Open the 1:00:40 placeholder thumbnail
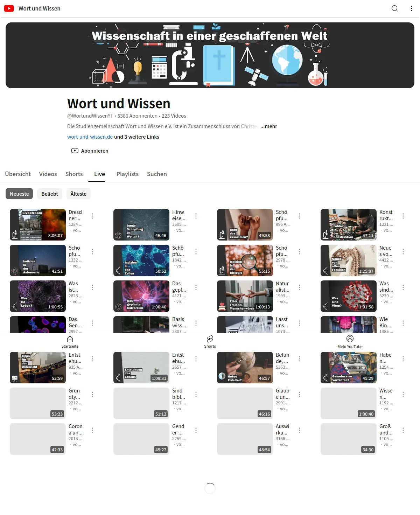This screenshot has width=420, height=515. click(x=349, y=403)
